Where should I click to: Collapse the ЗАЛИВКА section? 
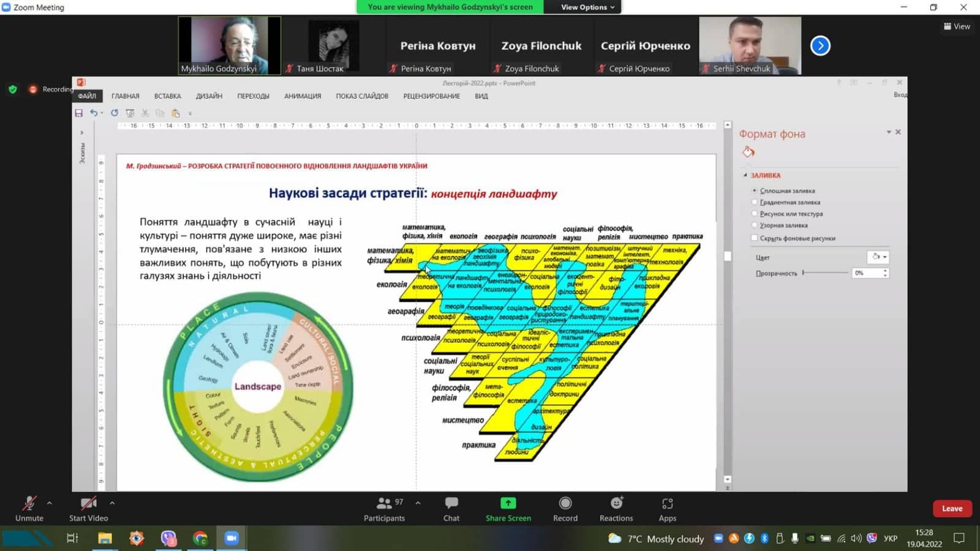coord(745,175)
